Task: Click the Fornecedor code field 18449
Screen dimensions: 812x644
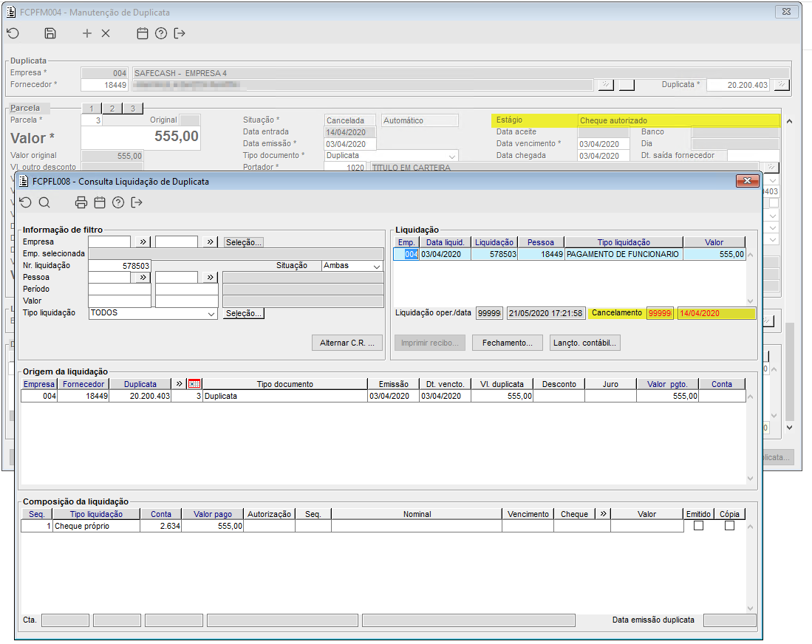Action: [x=105, y=85]
